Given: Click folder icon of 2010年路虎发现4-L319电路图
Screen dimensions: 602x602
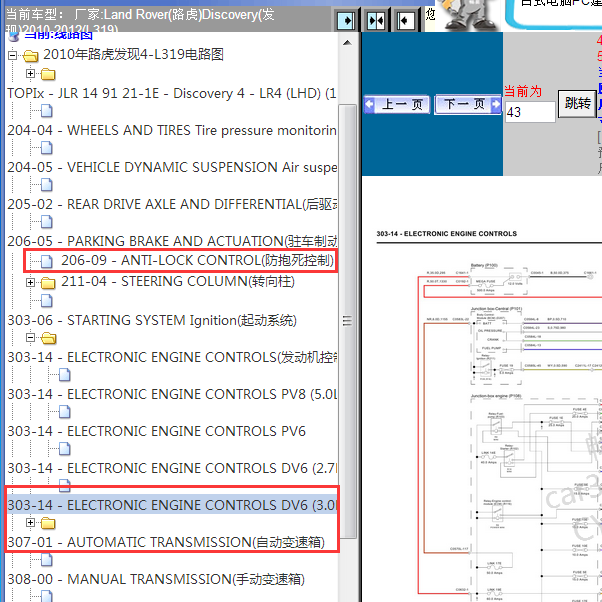Looking at the screenshot, I should pos(31,56).
